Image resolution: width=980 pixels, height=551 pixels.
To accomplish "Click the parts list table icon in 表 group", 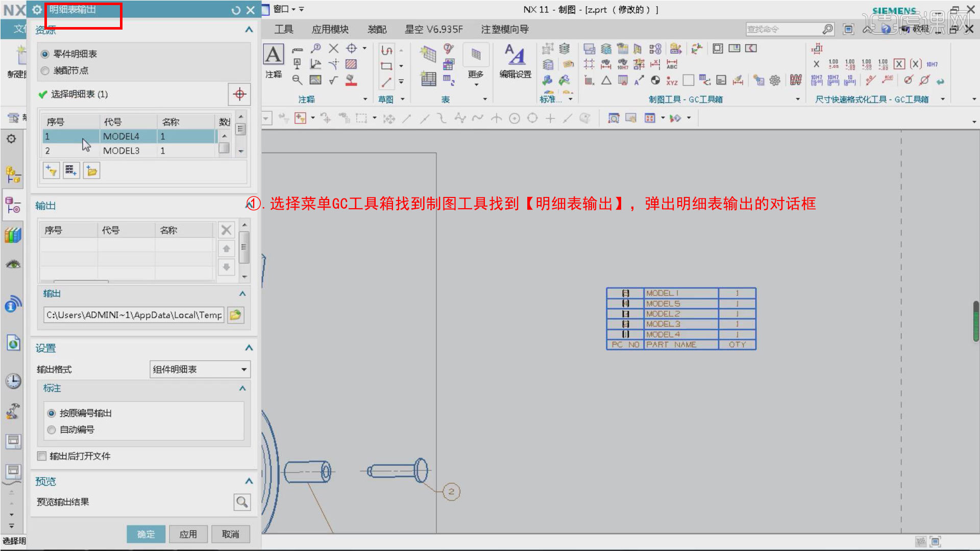I will 428,79.
